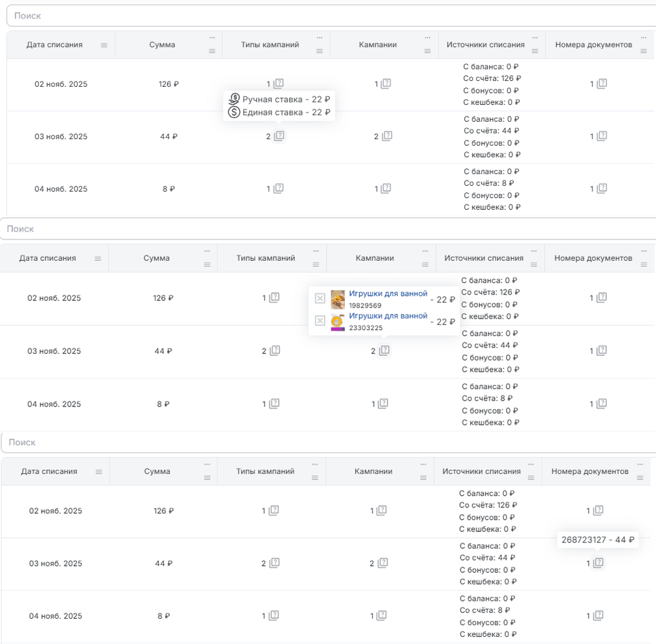Screen dimensions: 656x644
Task: Toggle the X box beside campaign 23303225
Action: point(320,320)
